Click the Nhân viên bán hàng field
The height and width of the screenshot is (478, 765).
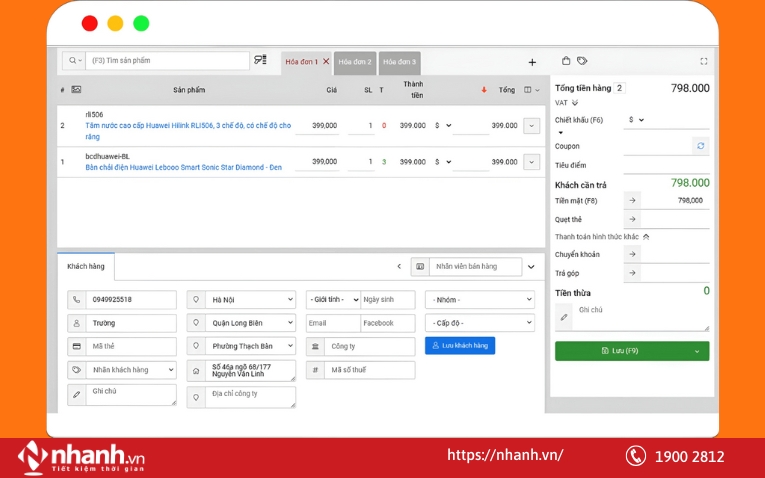476,267
